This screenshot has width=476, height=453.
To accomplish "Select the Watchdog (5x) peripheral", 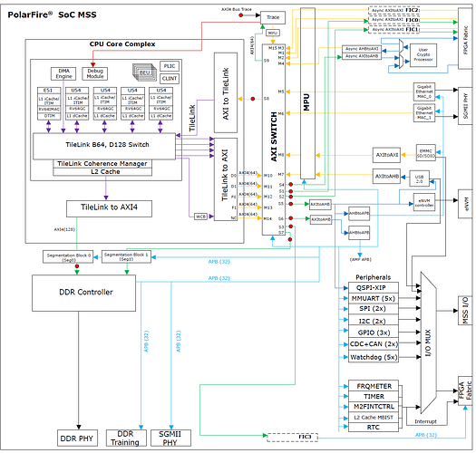I will click(x=373, y=357).
